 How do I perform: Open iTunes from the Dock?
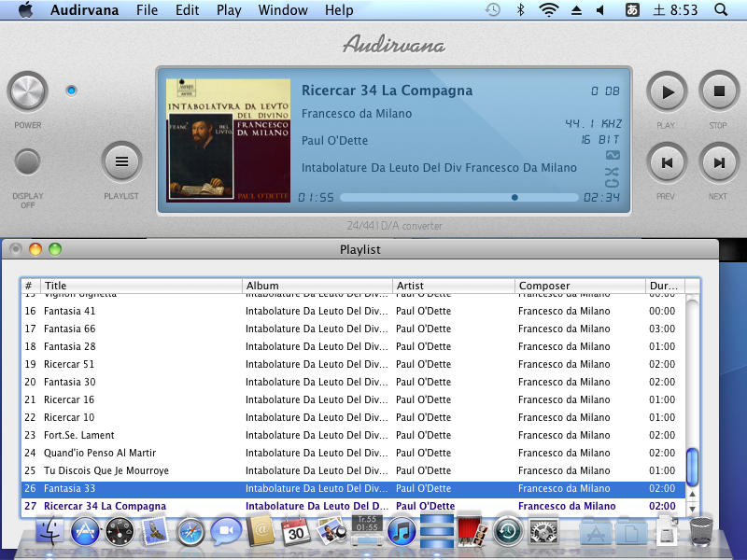coord(401,532)
